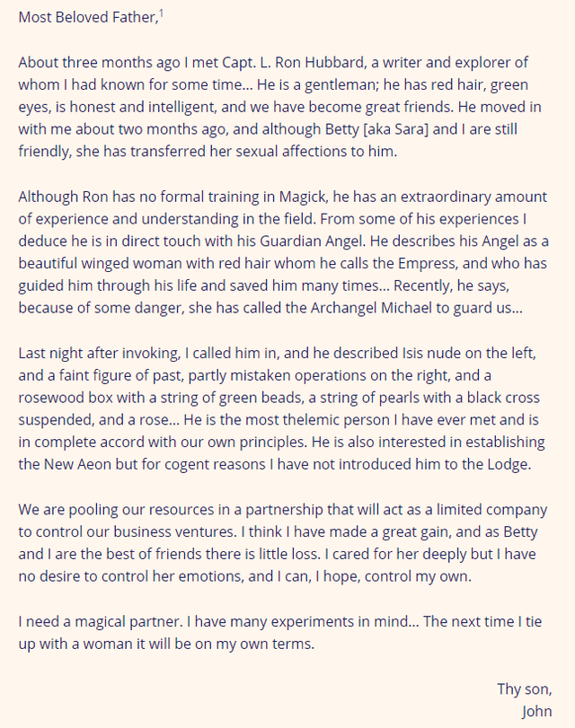
Task: Click the greeting 'Most Beloved Father'
Action: point(87,18)
